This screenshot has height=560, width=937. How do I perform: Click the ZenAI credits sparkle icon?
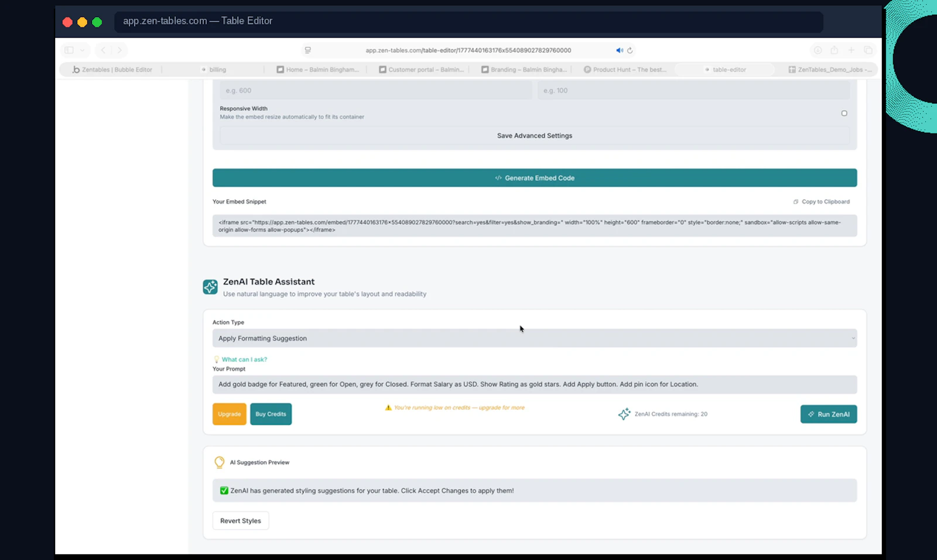pyautogui.click(x=624, y=414)
